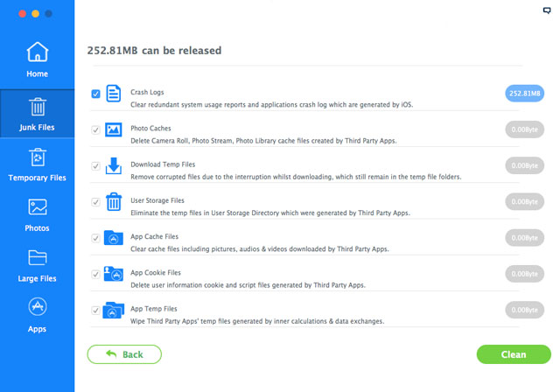Click the App Cache Files folder icon

(114, 238)
